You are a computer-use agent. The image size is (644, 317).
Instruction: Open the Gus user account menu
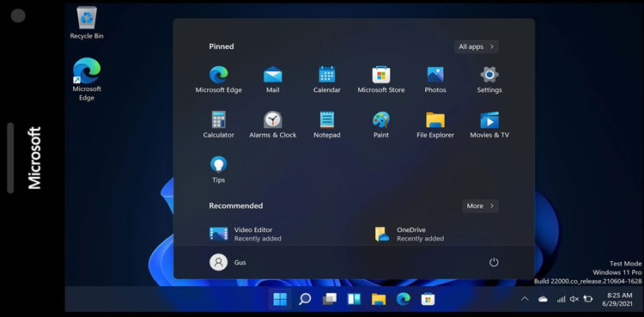[x=228, y=262]
